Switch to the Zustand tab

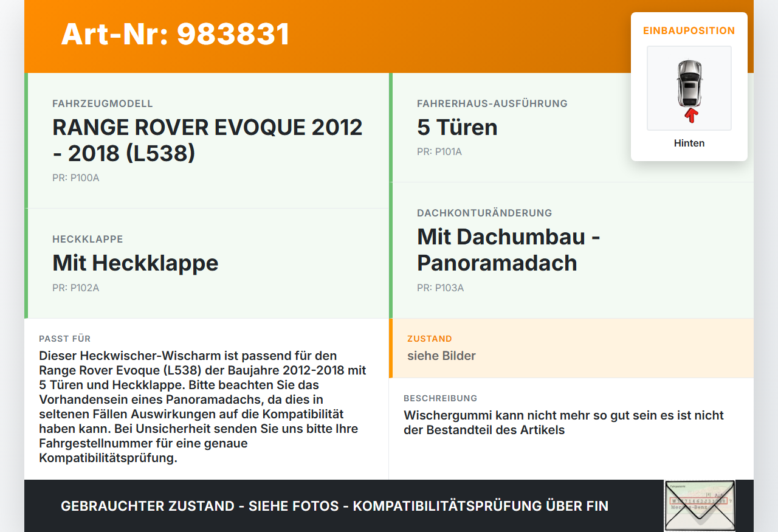tap(430, 339)
